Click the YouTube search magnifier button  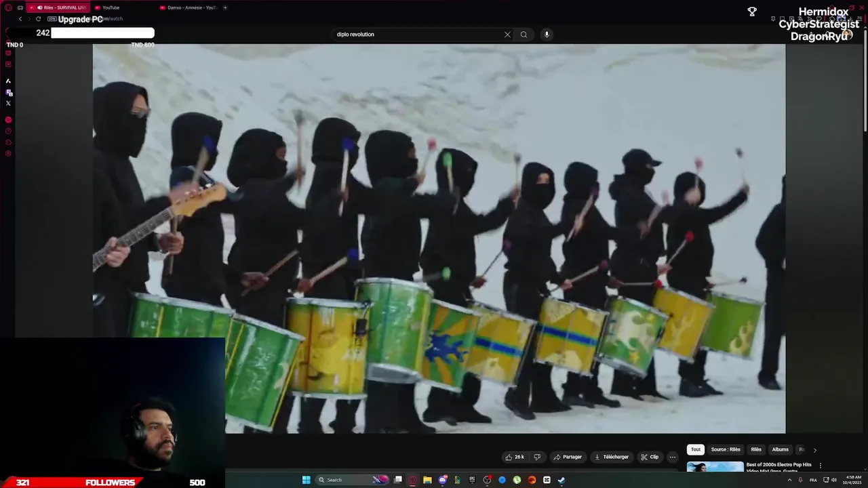(524, 35)
